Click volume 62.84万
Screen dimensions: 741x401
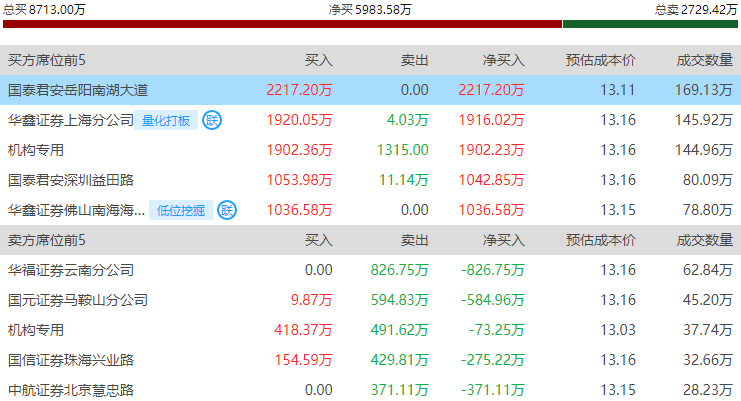pos(707,270)
